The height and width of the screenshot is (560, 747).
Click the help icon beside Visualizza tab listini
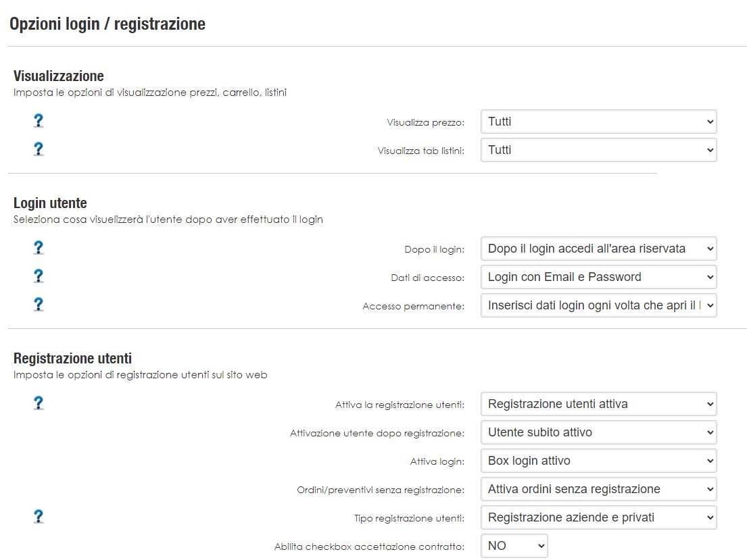39,149
